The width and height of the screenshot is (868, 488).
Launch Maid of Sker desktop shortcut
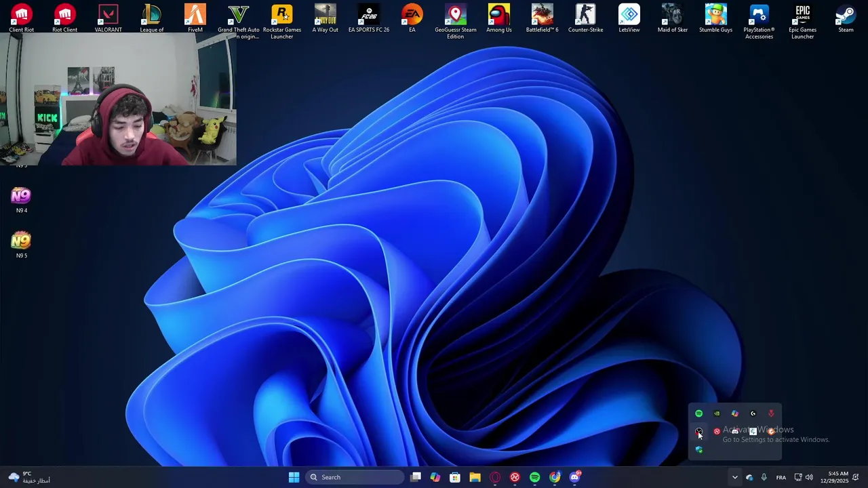click(673, 18)
